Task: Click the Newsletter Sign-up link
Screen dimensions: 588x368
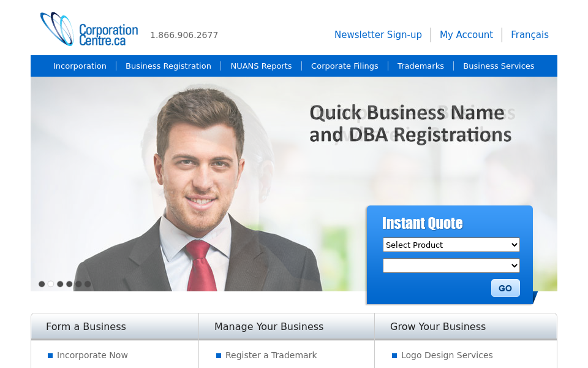Action: tap(378, 35)
